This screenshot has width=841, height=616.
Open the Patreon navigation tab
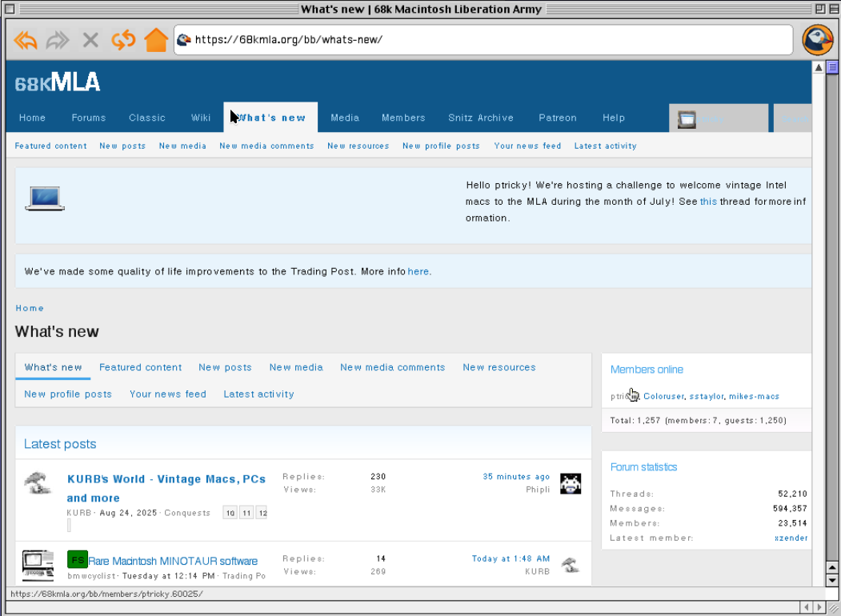point(557,118)
